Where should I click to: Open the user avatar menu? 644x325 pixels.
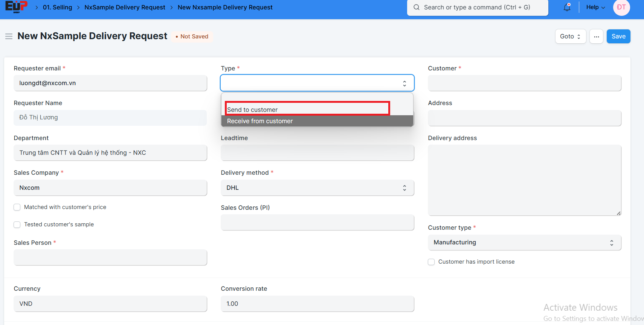tap(621, 8)
